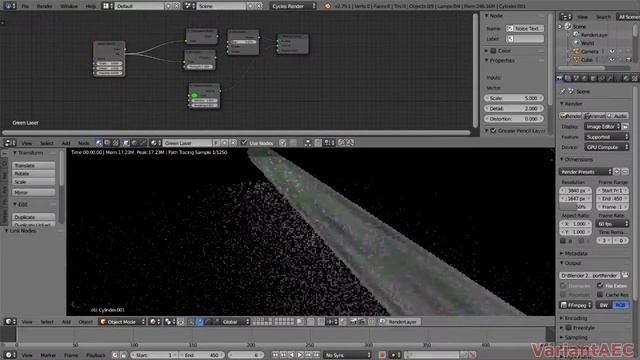This screenshot has height=360, width=640.
Task: Click the shader nodes tree type icon
Action: coord(99,143)
